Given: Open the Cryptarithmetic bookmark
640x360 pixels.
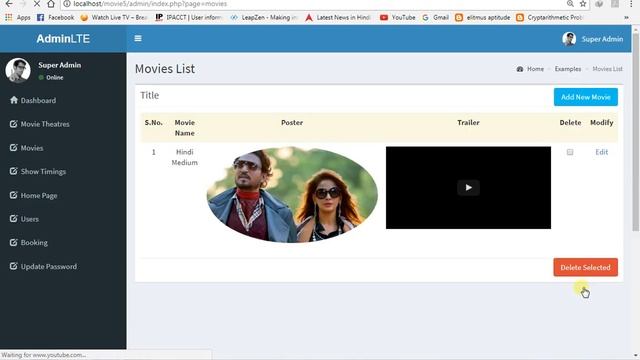Looking at the screenshot, I should pyautogui.click(x=550, y=18).
